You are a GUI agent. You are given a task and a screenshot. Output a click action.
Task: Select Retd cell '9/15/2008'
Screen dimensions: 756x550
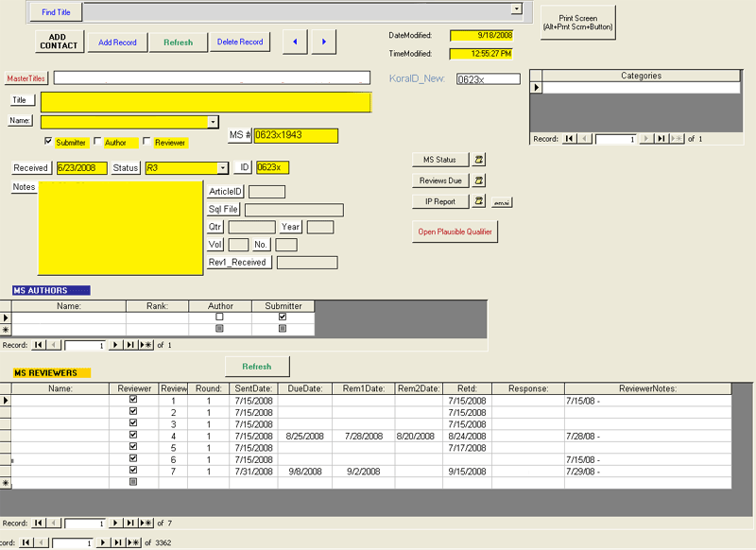point(467,472)
